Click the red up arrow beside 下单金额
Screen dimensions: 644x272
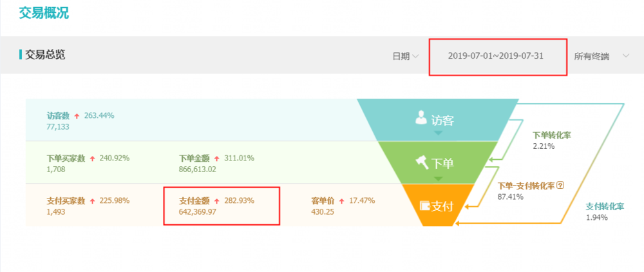[217, 159]
